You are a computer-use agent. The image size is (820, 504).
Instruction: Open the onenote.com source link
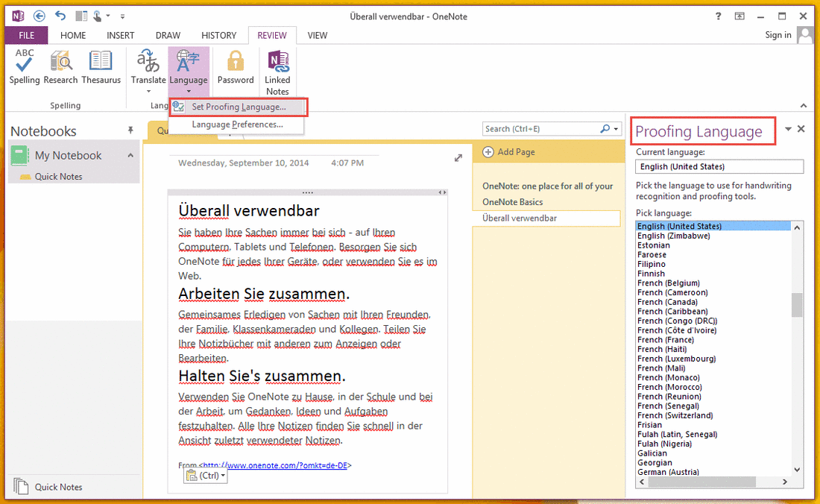click(275, 465)
